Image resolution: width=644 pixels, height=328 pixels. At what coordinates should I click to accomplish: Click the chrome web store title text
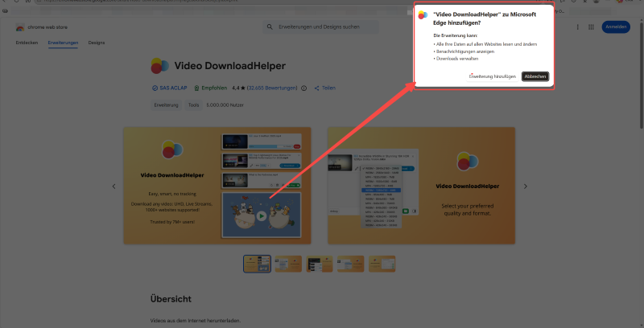[x=47, y=27]
